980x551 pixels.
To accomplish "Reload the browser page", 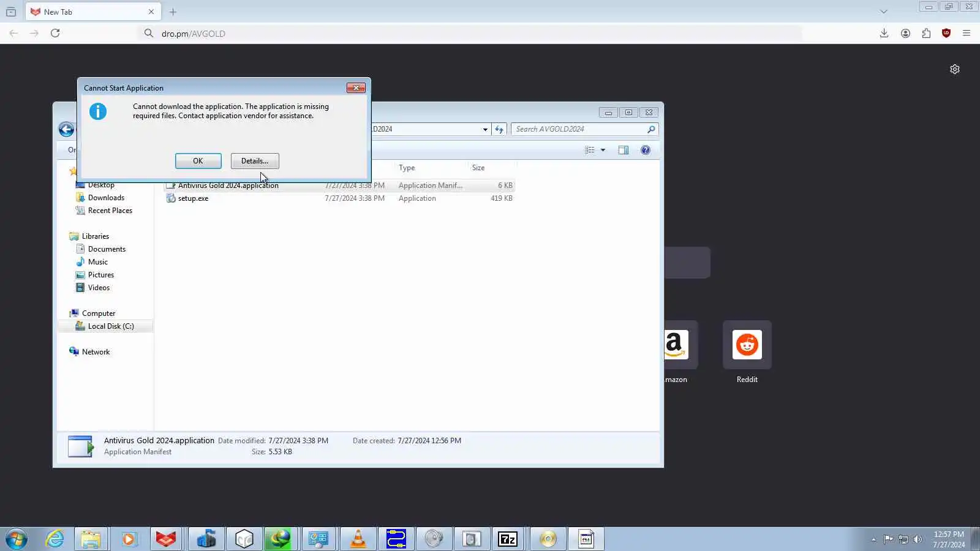I will tap(55, 33).
